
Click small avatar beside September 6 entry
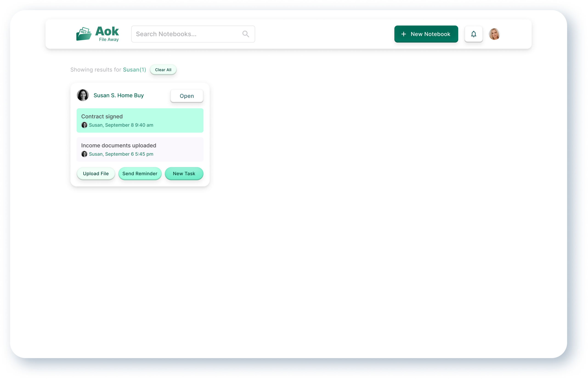pos(84,154)
